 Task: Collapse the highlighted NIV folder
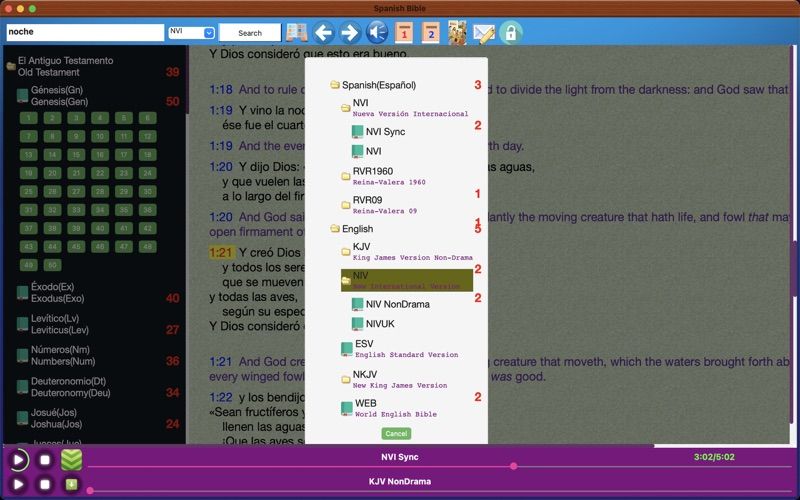coord(407,280)
